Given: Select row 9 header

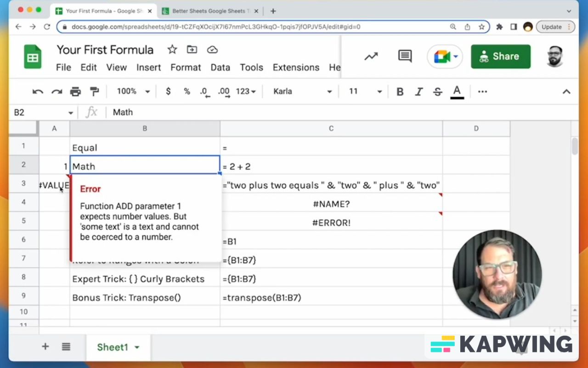Looking at the screenshot, I should click(x=23, y=296).
